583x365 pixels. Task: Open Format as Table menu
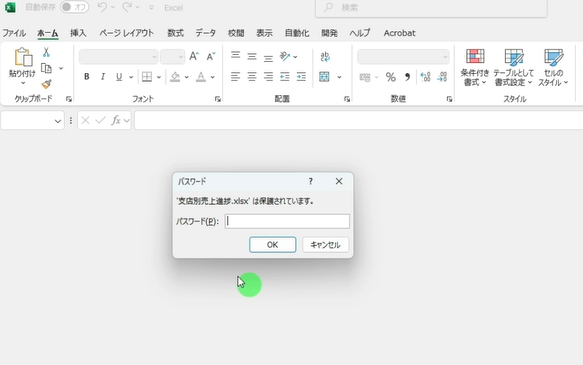[x=513, y=67]
